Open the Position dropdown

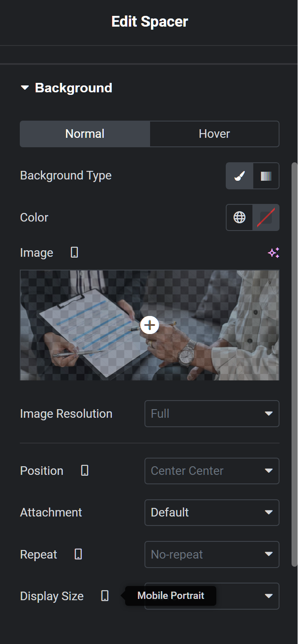point(212,471)
